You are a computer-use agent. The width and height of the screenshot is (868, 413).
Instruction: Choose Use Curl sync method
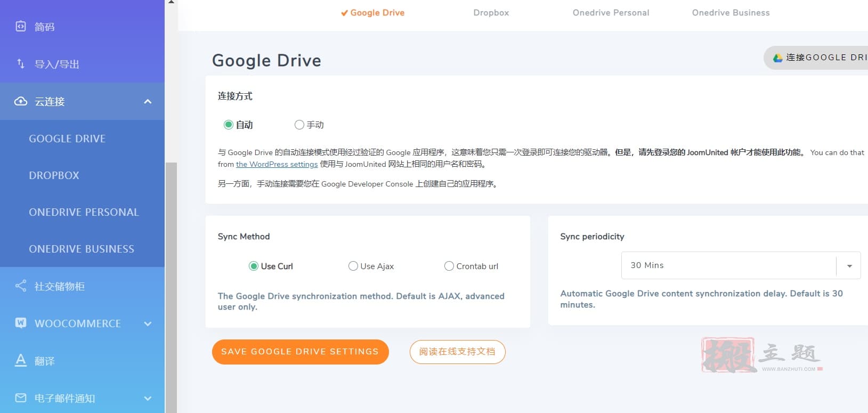coord(254,266)
